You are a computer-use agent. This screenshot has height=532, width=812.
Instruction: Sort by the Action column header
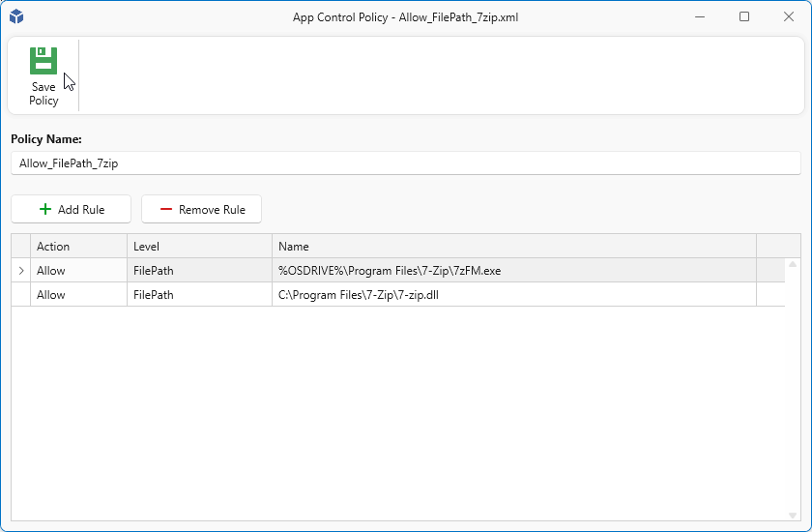click(x=78, y=247)
